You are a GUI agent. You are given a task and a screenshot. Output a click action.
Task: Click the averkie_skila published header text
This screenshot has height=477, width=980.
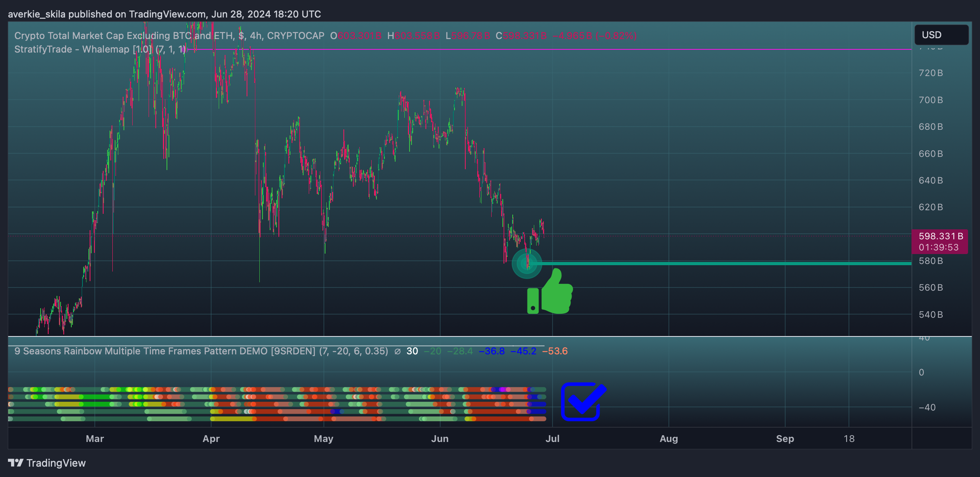[164, 14]
